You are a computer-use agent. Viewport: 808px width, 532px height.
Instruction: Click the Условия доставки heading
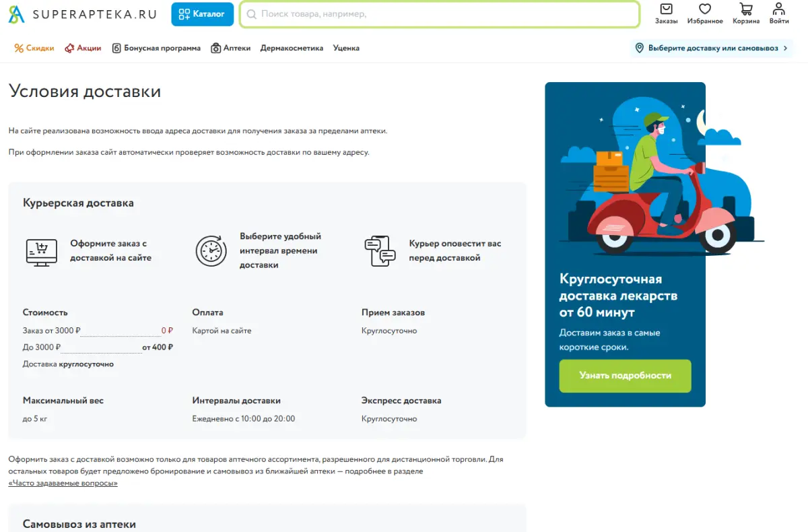click(x=85, y=92)
